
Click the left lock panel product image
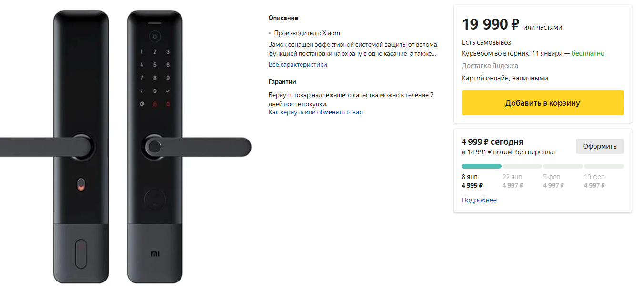tap(80, 95)
